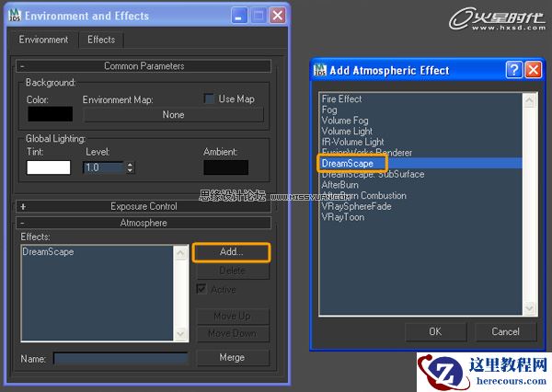Confirm with the OK button
Image resolution: width=552 pixels, height=392 pixels.
[x=435, y=332]
